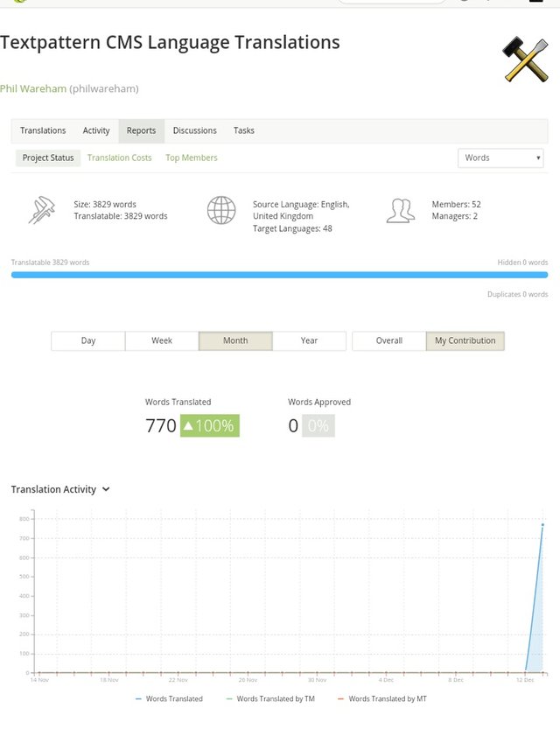Image resolution: width=560 pixels, height=750 pixels.
Task: Click the '12 Dec' axis label
Action: point(525,680)
